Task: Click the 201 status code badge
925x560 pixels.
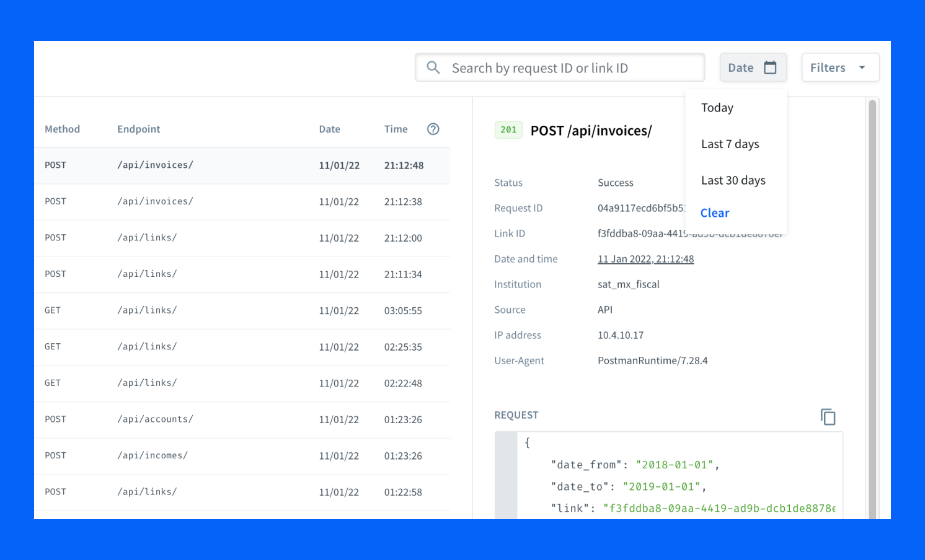Action: click(x=508, y=130)
